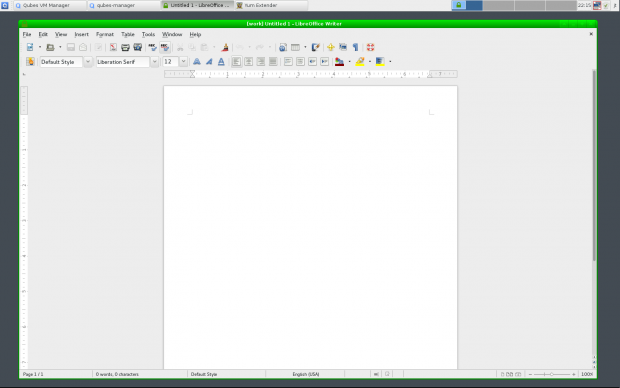Apply paragraph Background Color
Viewport: 620px width, 388px height.
coord(380,62)
